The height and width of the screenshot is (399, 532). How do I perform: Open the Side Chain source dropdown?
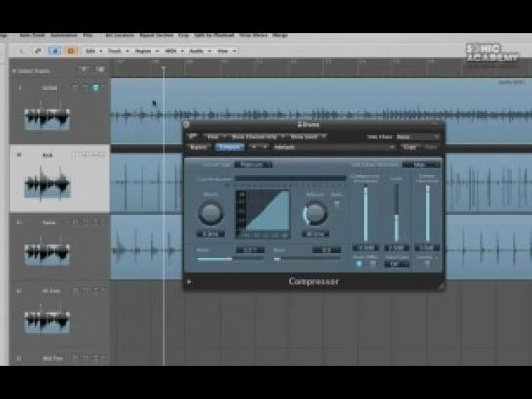(418, 137)
